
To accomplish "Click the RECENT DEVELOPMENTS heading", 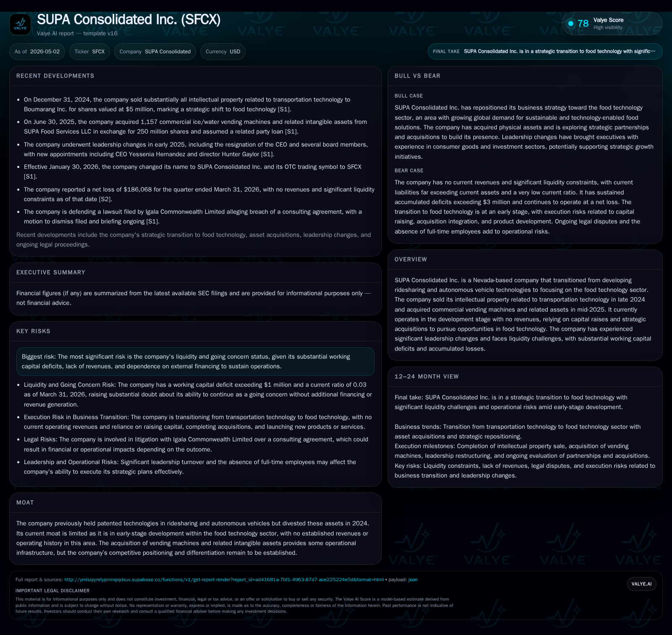I will [55, 76].
